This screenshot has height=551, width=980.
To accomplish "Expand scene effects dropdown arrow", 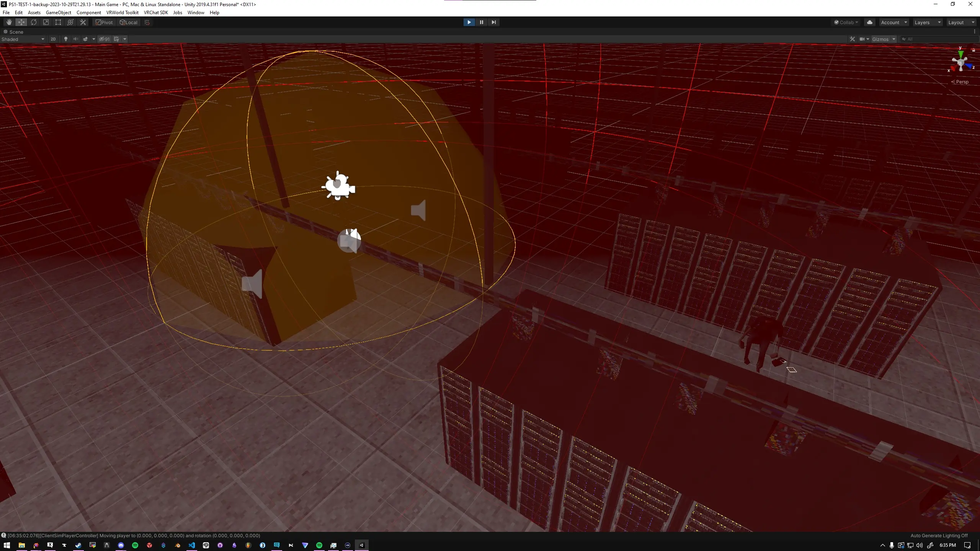I will click(x=94, y=39).
